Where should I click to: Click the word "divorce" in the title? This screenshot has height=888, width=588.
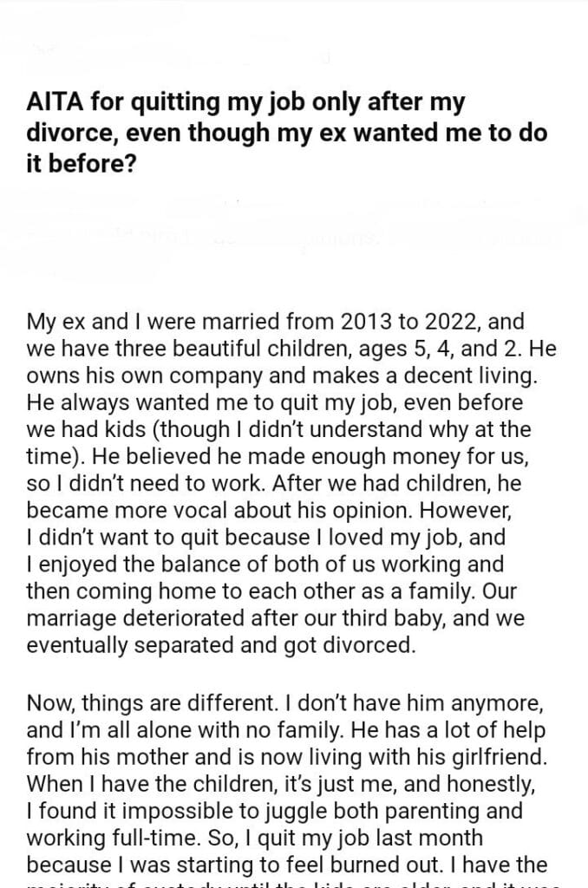click(x=59, y=134)
